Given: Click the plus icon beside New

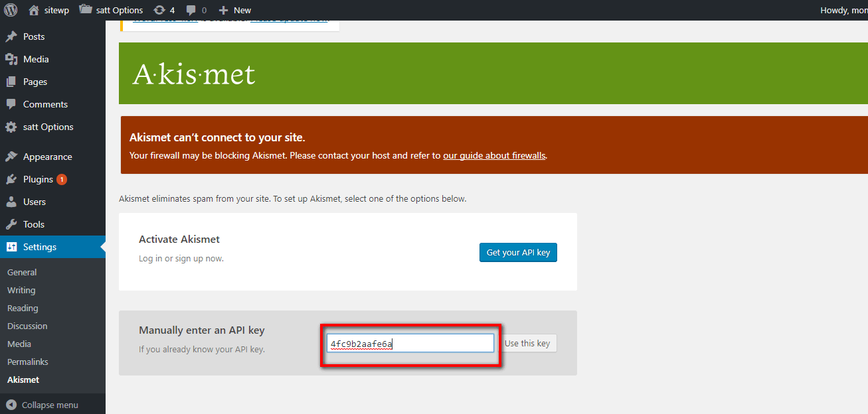Looking at the screenshot, I should [x=223, y=10].
